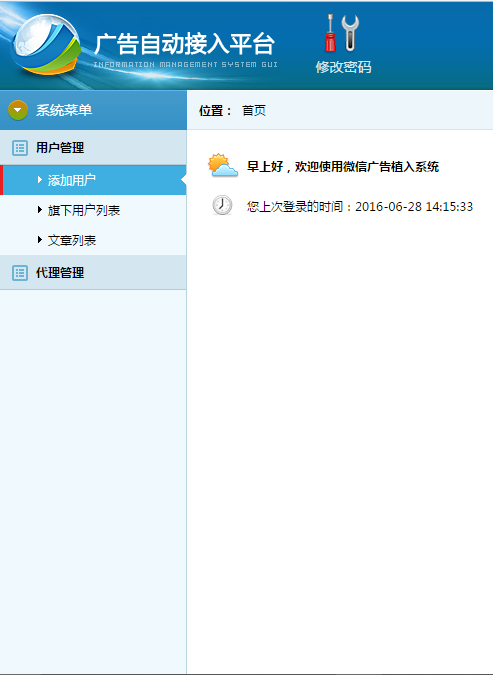Open the 旗下用户列表 menu item
The height and width of the screenshot is (675, 493).
93,210
